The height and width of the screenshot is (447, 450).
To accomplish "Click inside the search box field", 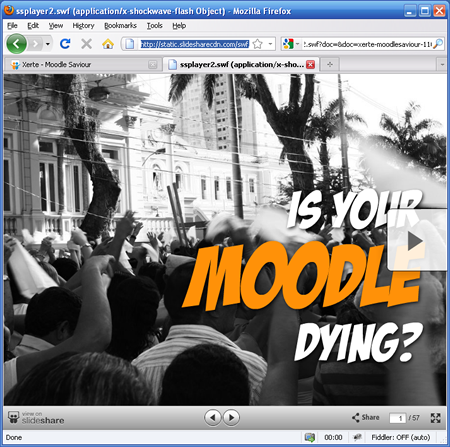I will [x=367, y=44].
